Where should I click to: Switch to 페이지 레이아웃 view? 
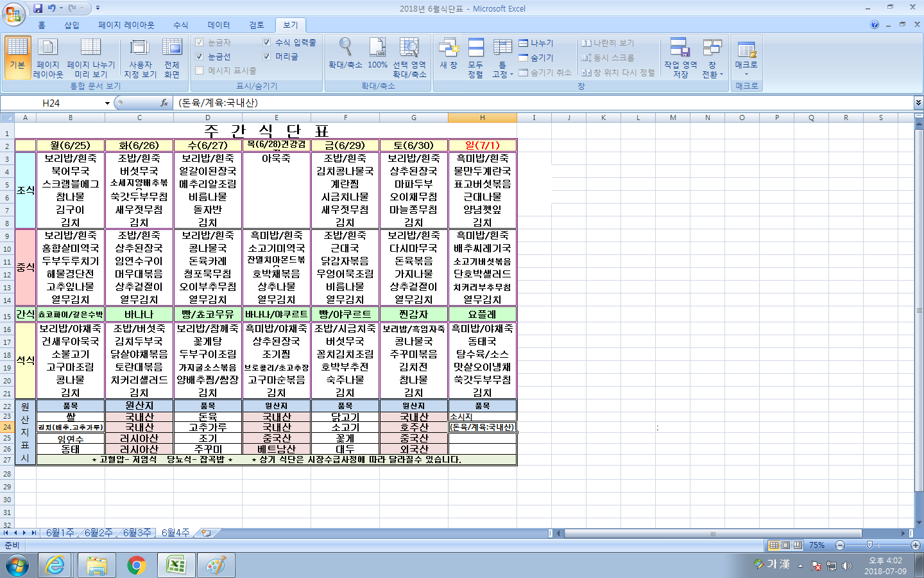tap(48, 58)
